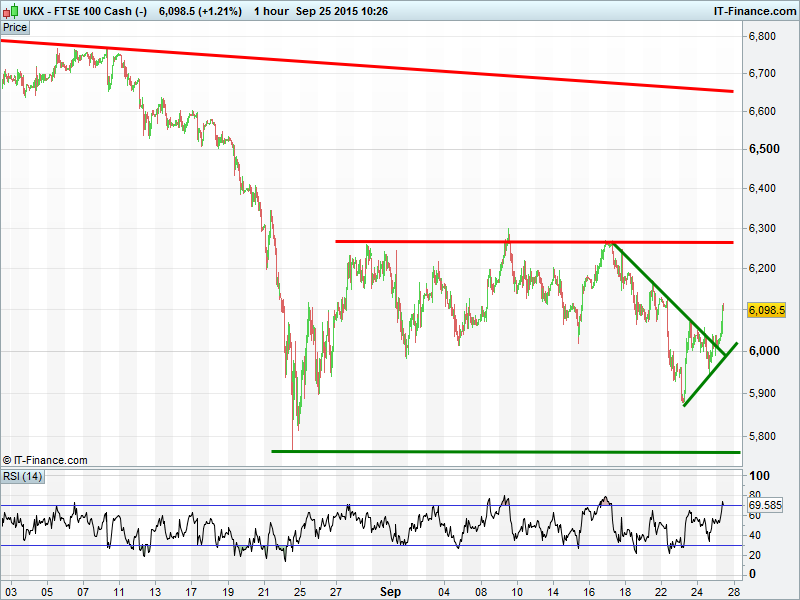Click the price change (+1.21%) in header

222,11
